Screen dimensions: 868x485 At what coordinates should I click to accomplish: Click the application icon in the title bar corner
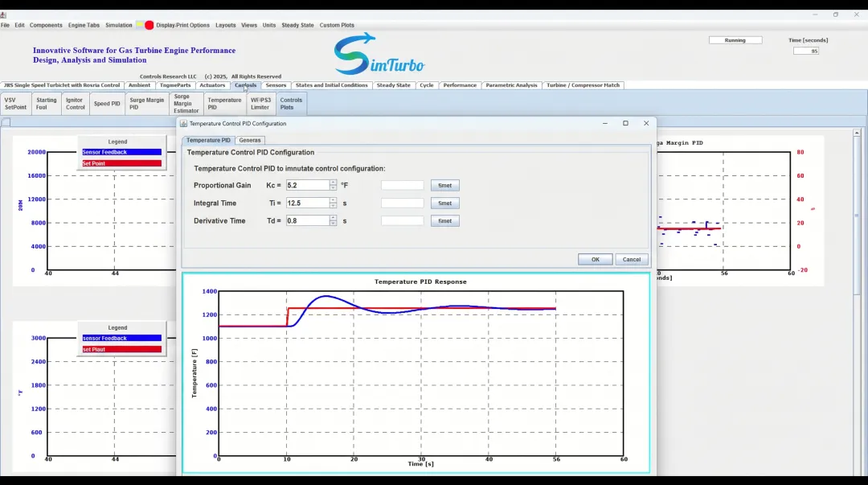tap(3, 15)
